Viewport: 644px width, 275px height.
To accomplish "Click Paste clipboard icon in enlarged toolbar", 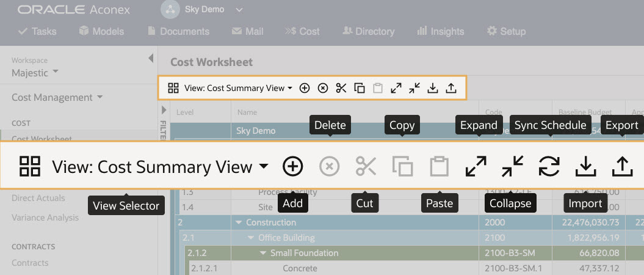I will (439, 166).
